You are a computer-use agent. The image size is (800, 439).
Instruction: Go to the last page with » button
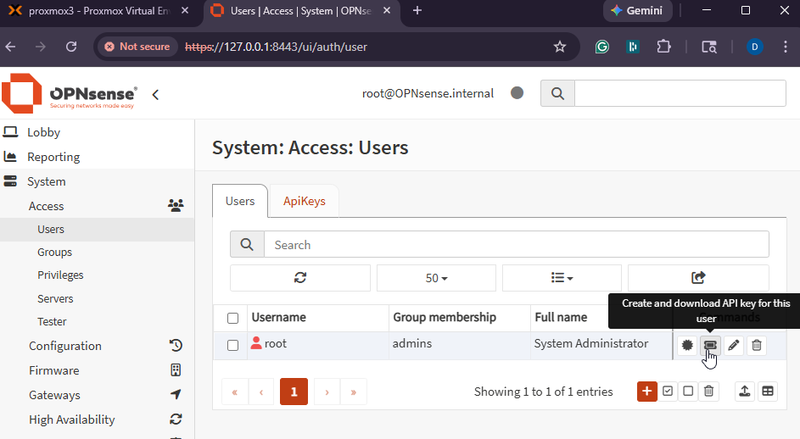353,392
